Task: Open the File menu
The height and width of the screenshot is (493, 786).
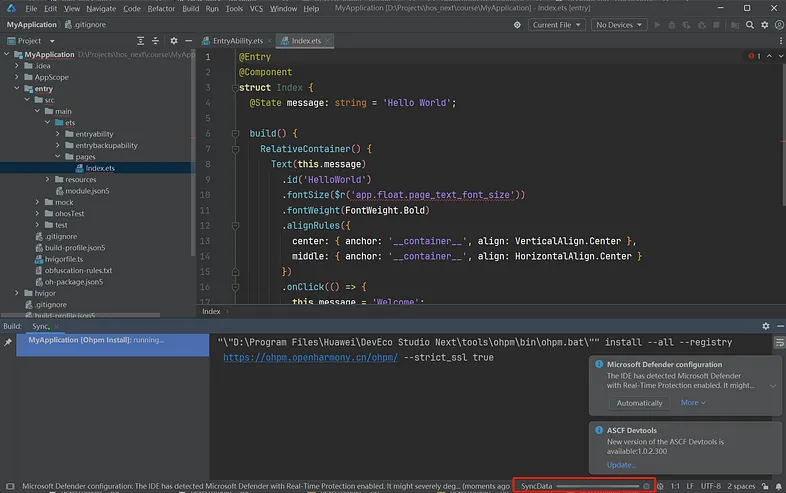Action: [31, 9]
